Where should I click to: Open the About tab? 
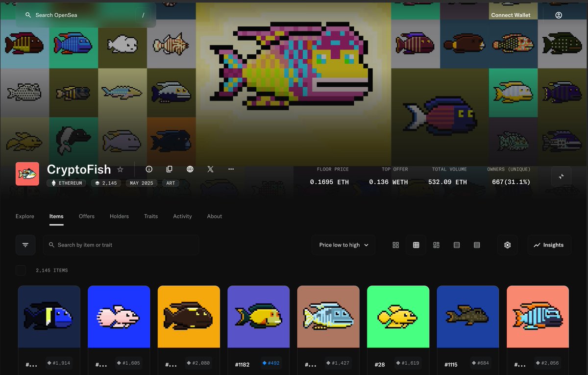pyautogui.click(x=214, y=216)
